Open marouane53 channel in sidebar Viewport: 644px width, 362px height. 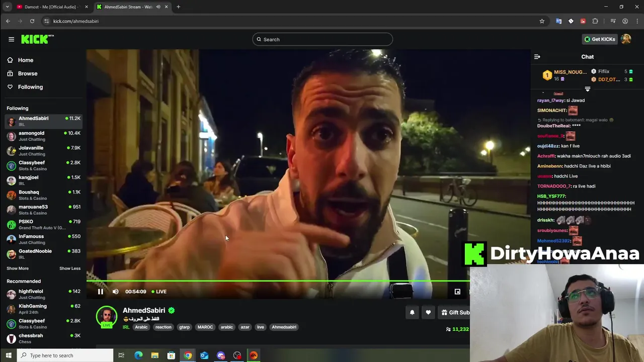tap(43, 210)
